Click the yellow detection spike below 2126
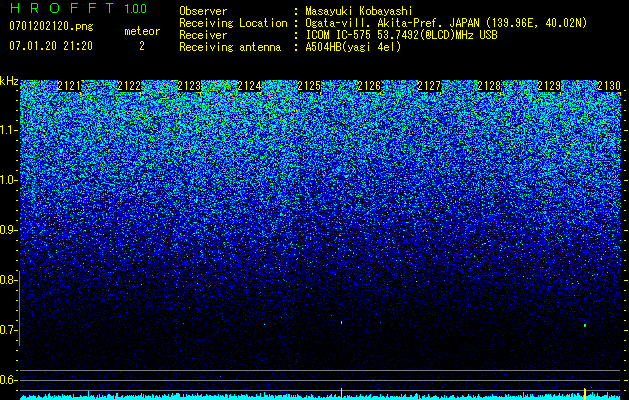 [341, 394]
